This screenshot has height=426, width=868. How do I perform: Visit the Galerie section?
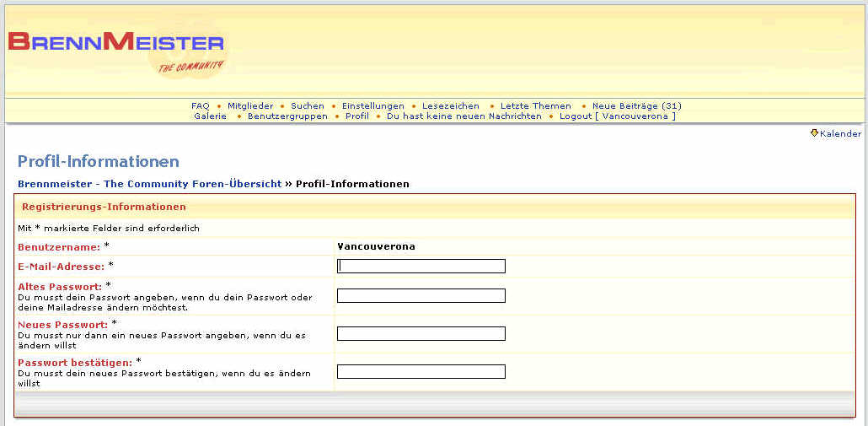point(210,116)
